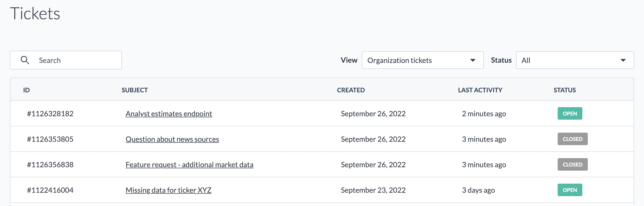Screen dimensions: 644x206
Task: Select ticket ID #1126328182
Action: point(50,114)
